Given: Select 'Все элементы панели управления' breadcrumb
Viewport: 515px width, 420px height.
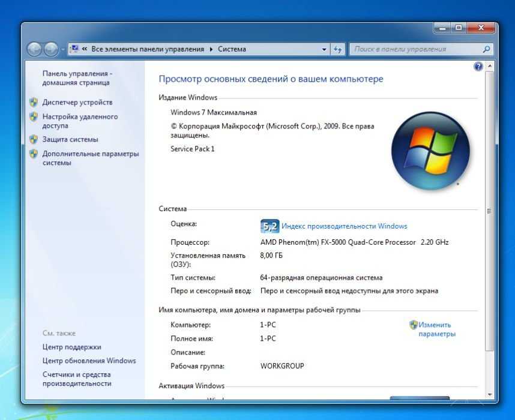Looking at the screenshot, I should tap(148, 49).
